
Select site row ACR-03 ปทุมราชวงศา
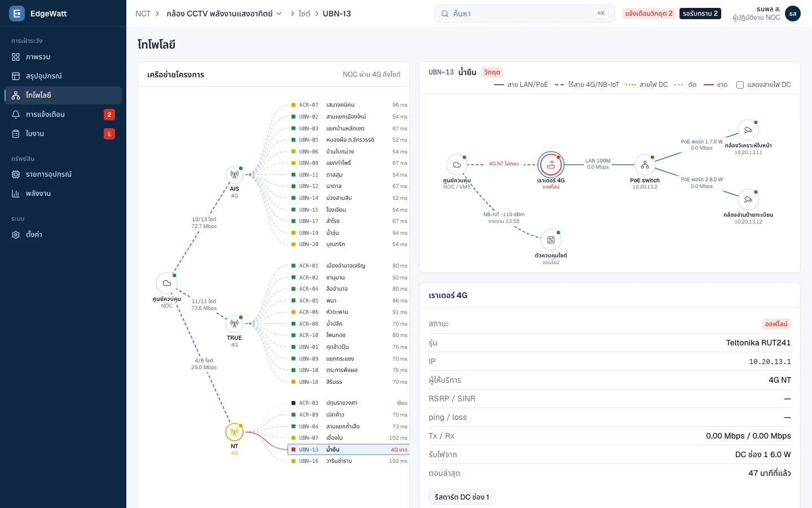pyautogui.click(x=348, y=403)
